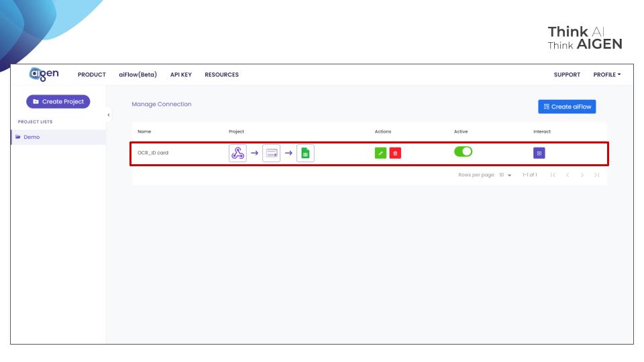Click the Name column header
Image resolution: width=644 pixels, height=362 pixels.
[x=144, y=132]
